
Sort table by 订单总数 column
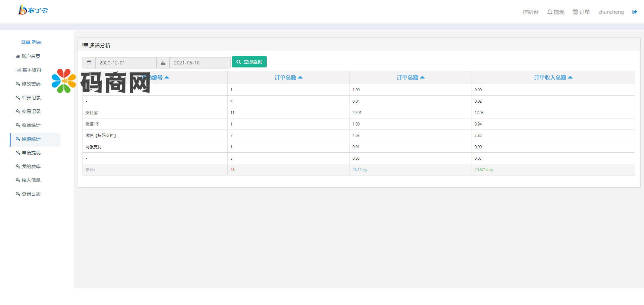288,78
